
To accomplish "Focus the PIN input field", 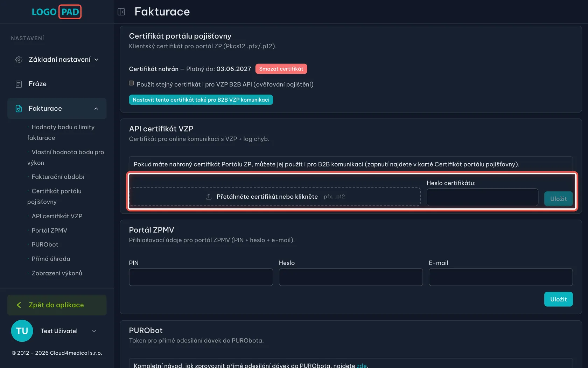I will tap(201, 277).
